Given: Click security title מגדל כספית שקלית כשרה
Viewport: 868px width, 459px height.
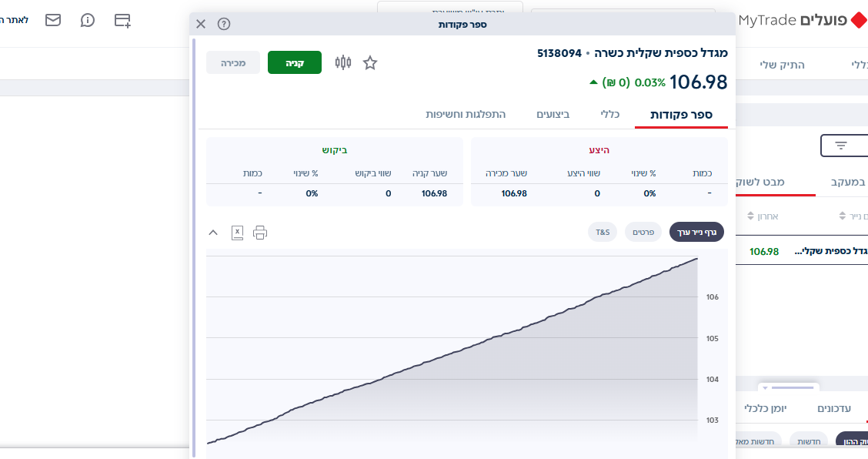Looking at the screenshot, I should click(662, 53).
